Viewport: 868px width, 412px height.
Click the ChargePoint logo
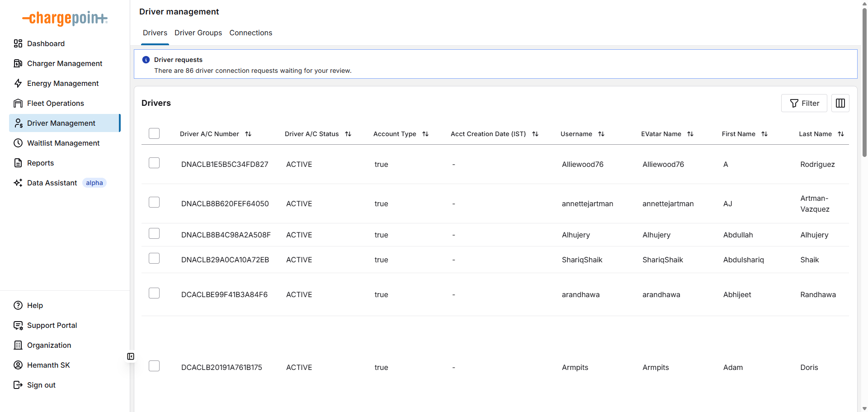(65, 19)
